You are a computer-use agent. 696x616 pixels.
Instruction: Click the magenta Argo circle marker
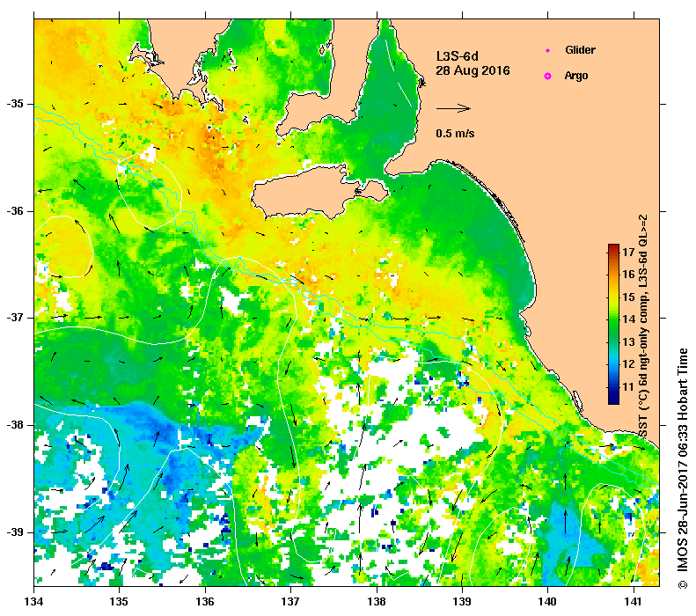coord(548,77)
